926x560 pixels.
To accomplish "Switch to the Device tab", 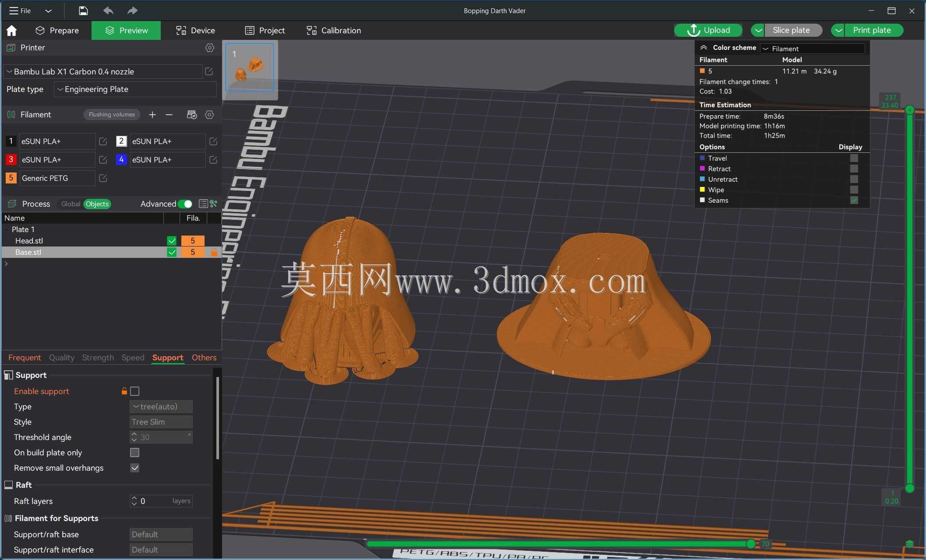I will 195,30.
